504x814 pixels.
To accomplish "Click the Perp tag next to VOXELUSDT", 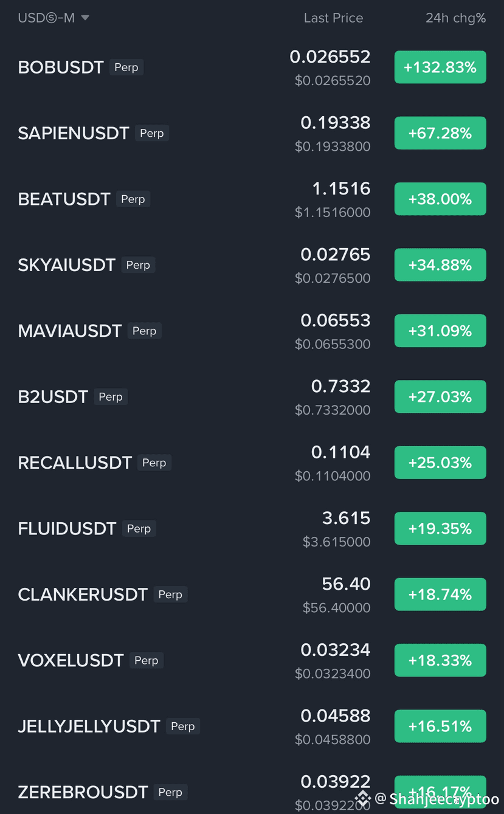I will tap(147, 660).
